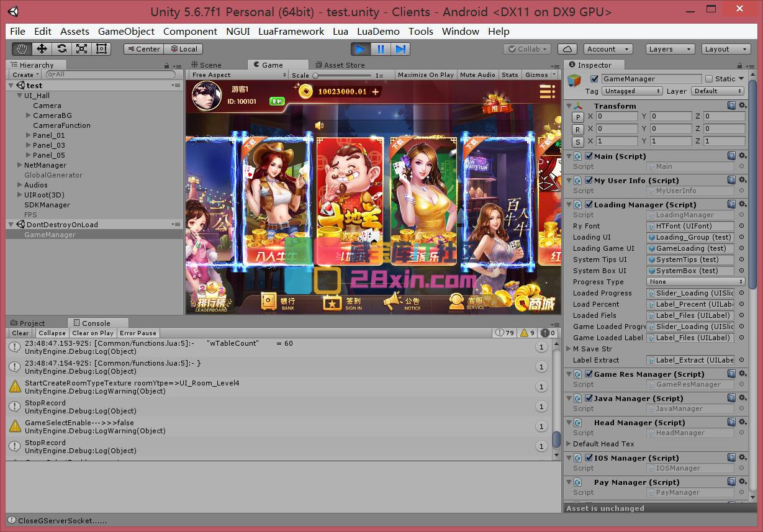Open Service button in game

[467, 302]
